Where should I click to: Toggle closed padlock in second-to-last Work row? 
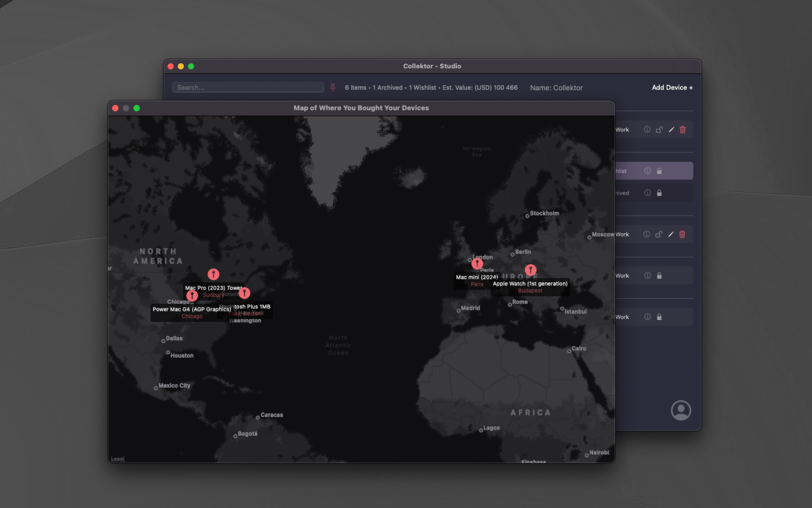(659, 276)
